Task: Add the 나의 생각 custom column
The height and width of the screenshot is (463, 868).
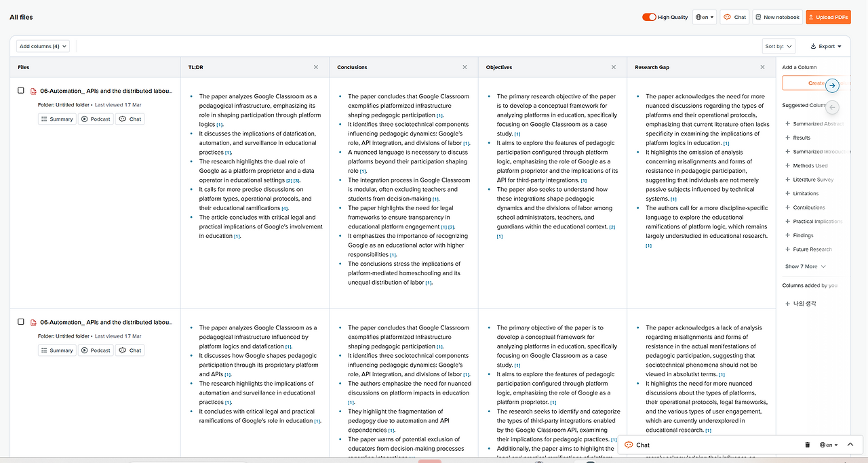Action: 802,304
